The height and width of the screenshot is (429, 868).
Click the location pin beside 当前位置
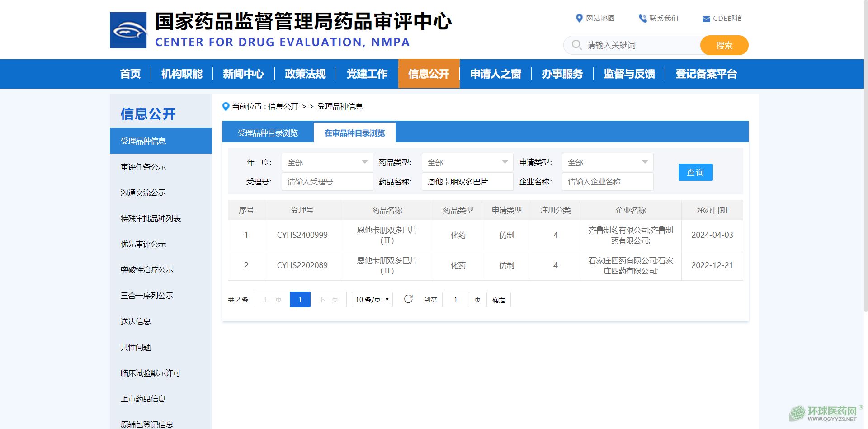click(226, 107)
